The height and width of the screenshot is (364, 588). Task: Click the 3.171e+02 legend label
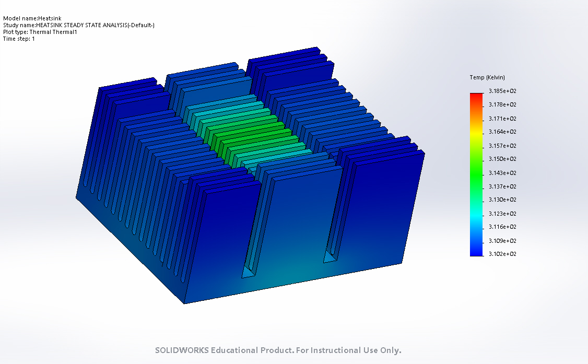pos(502,119)
